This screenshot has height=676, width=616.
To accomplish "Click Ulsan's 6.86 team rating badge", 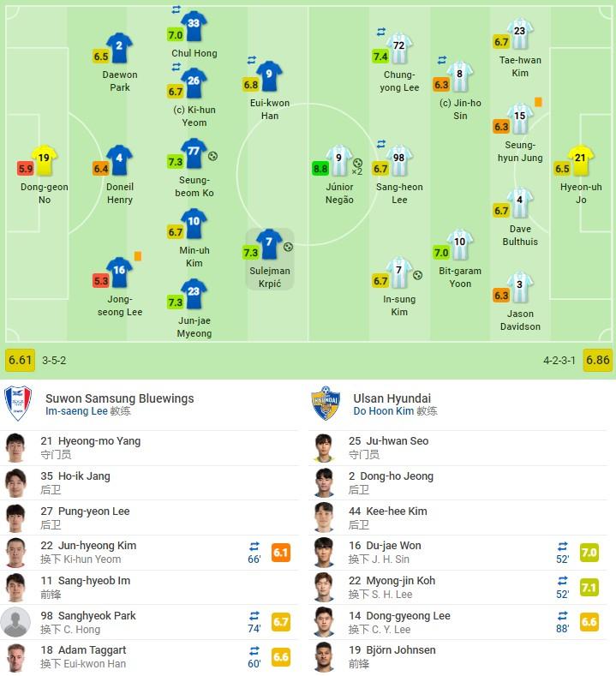I will coord(597,360).
